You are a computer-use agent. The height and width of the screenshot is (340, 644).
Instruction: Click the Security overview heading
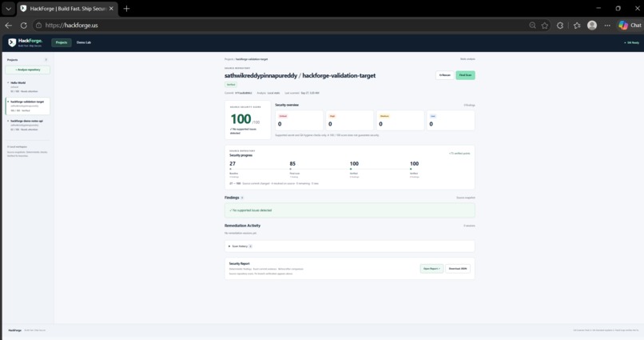[x=287, y=105]
